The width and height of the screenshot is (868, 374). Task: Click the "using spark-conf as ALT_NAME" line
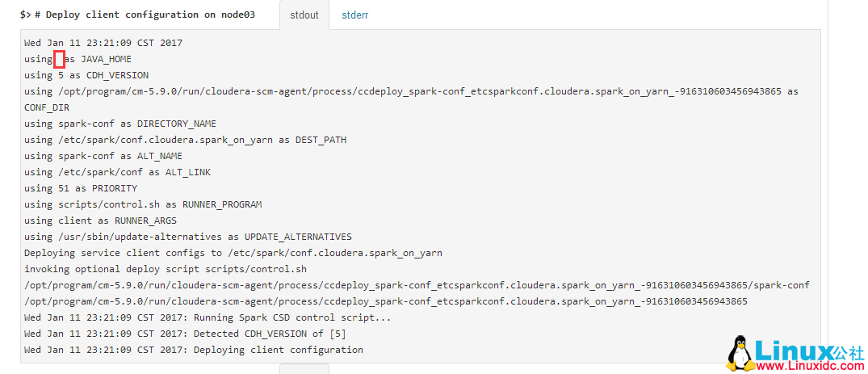(103, 156)
